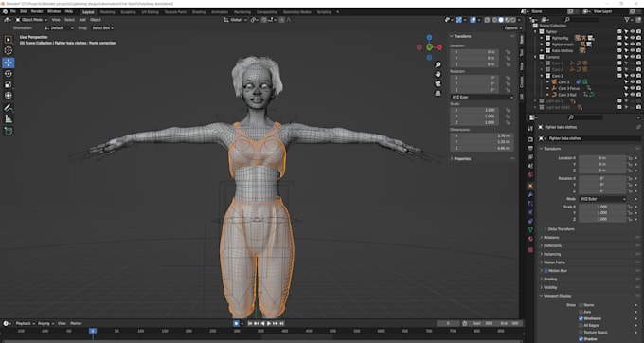
Task: Open the Material properties tab
Action: coord(530,239)
